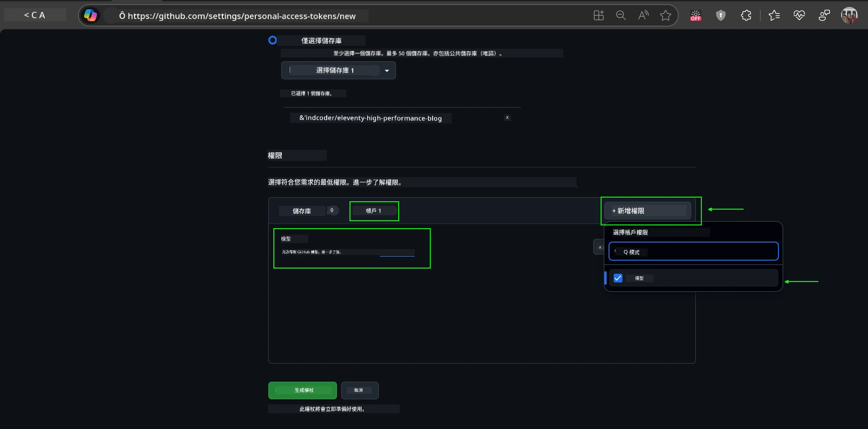The width and height of the screenshot is (868, 429).
Task: Click the 模式 search input field
Action: pyautogui.click(x=693, y=251)
